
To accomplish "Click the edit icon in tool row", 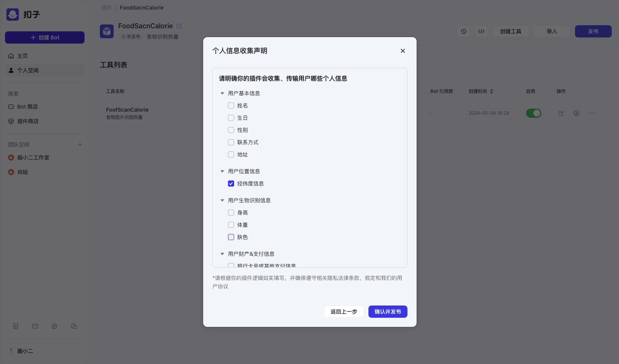I will [x=561, y=113].
